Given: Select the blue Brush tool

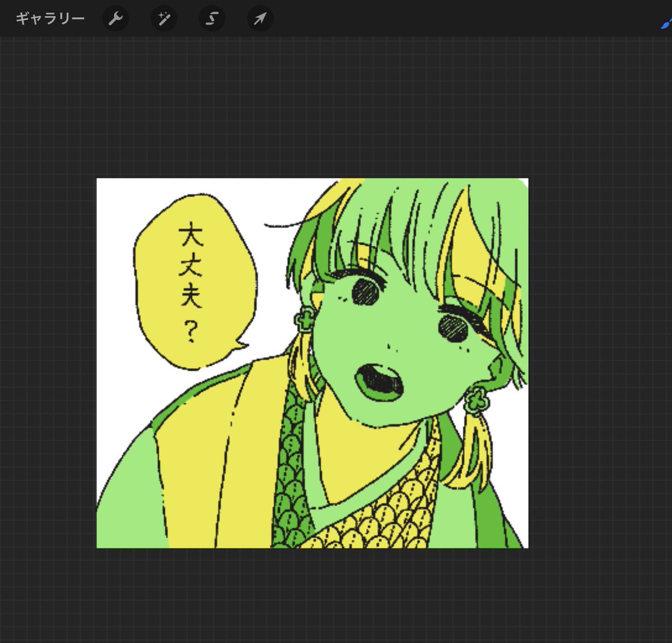Looking at the screenshot, I should coord(666,23).
